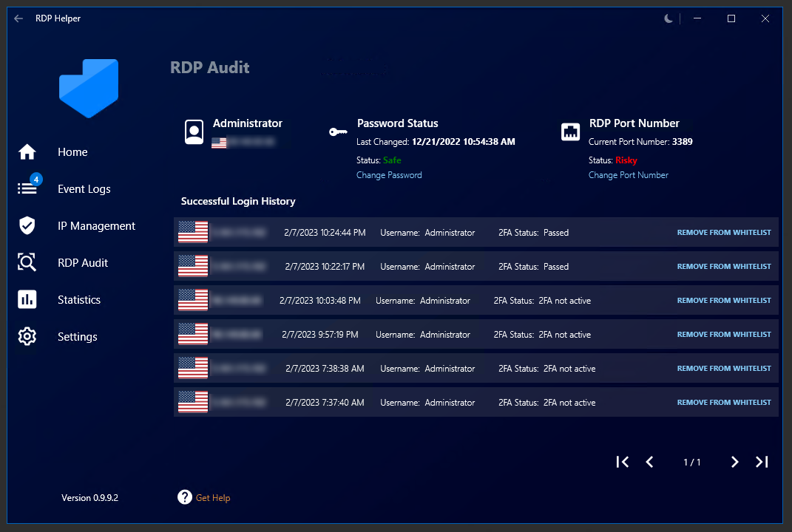Go to the previous page arrow
The width and height of the screenshot is (792, 532).
649,462
